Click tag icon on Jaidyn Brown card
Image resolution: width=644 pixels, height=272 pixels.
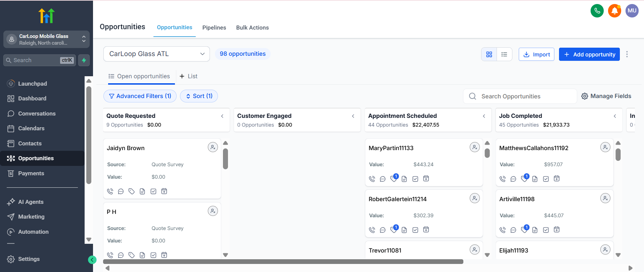(132, 191)
